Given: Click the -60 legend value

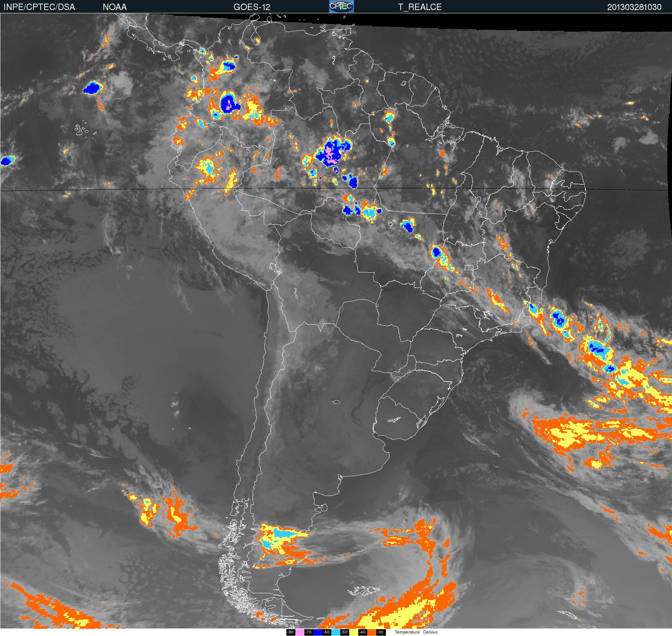Looking at the screenshot, I should tap(326, 632).
